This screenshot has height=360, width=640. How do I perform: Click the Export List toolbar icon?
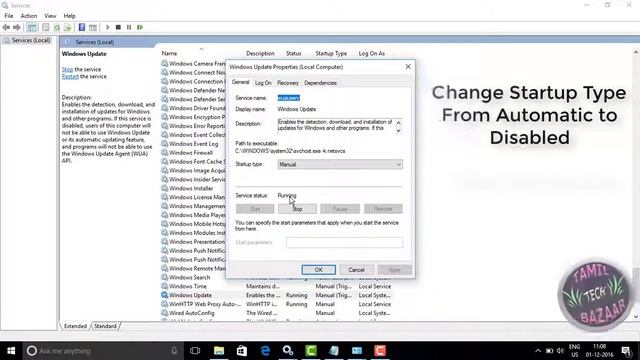click(x=67, y=27)
